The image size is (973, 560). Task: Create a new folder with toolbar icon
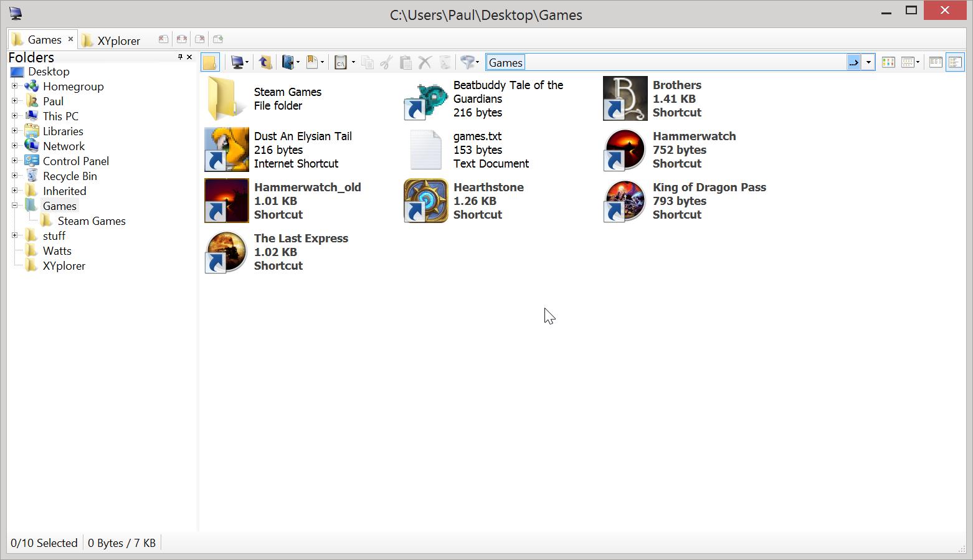tap(210, 62)
